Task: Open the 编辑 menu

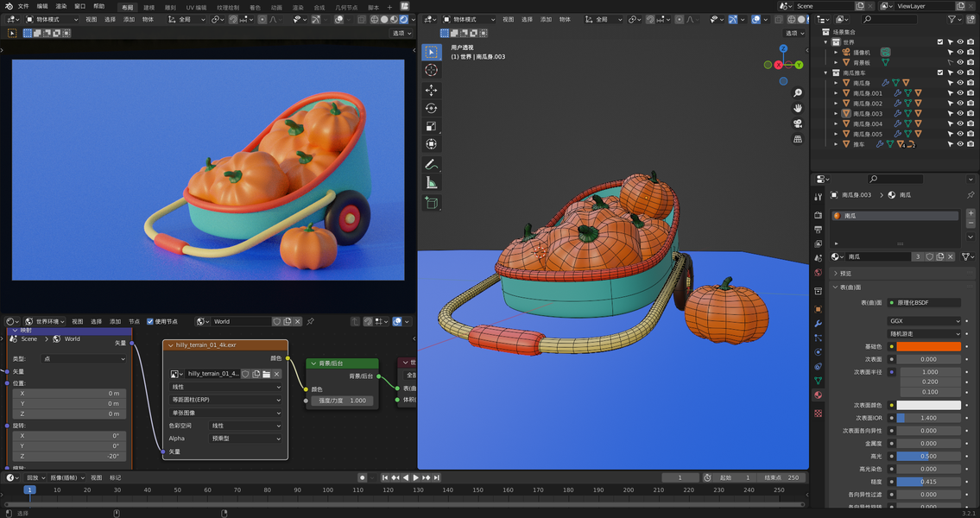Action: pos(41,6)
